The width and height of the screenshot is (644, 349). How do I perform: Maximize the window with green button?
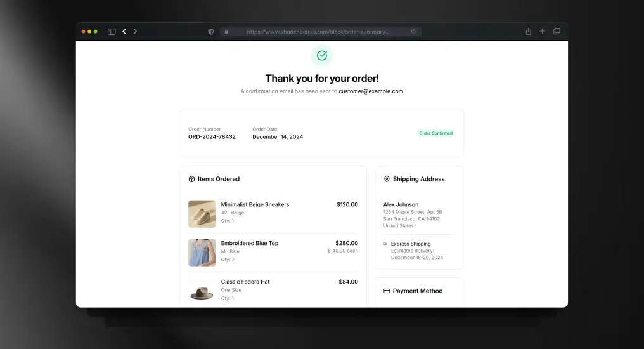click(96, 32)
